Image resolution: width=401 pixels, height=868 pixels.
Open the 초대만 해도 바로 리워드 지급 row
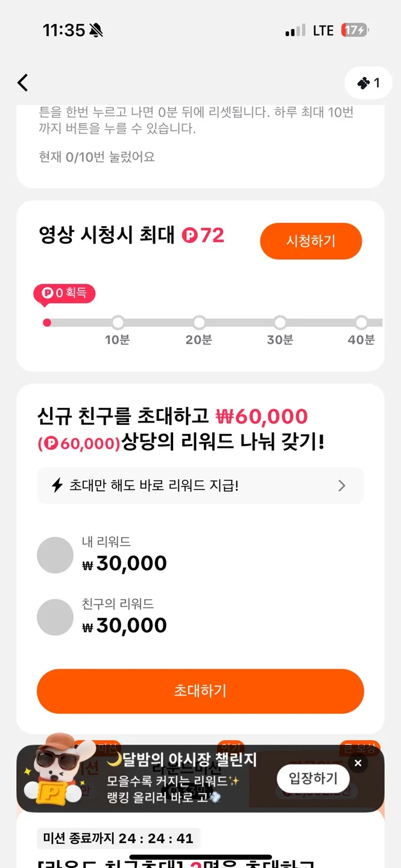[x=200, y=485]
